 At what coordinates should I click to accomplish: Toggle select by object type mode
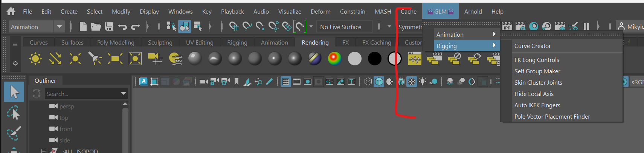(185, 26)
